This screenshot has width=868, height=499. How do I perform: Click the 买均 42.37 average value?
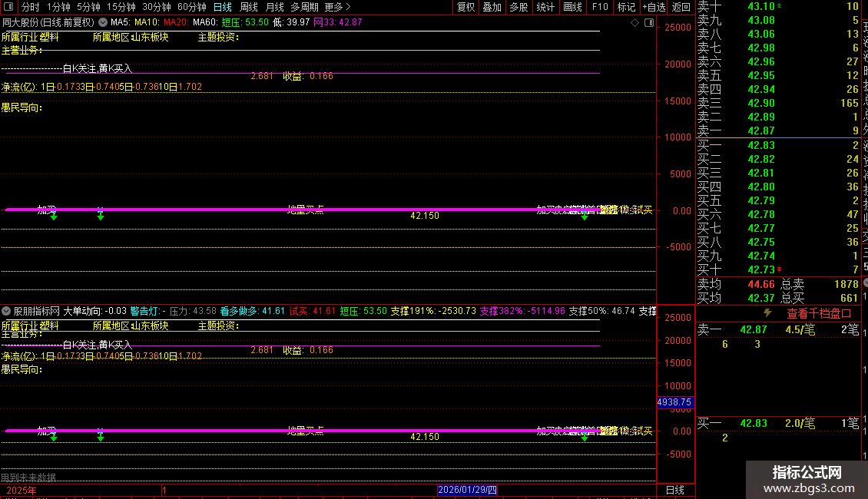(761, 298)
